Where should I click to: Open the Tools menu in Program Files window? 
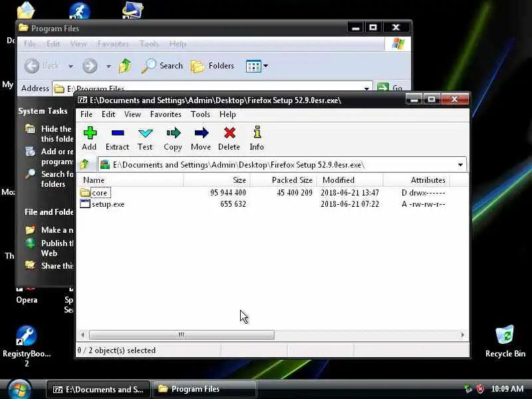pos(149,44)
